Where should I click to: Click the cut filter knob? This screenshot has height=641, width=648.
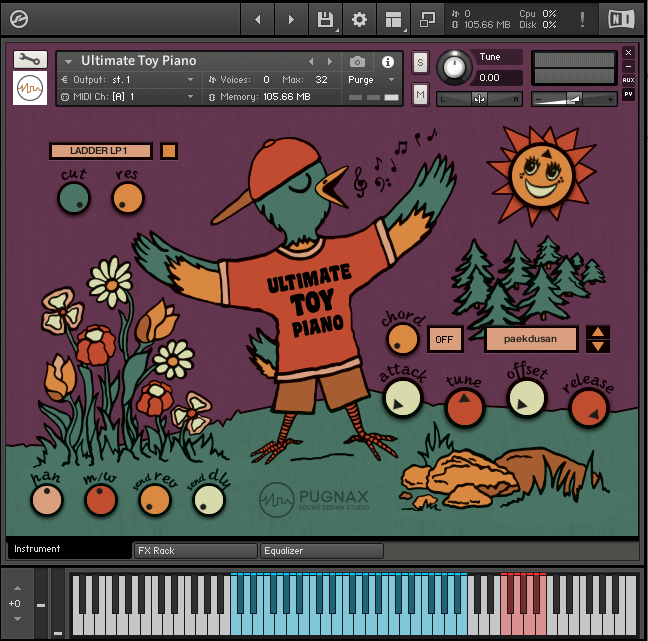coord(74,198)
